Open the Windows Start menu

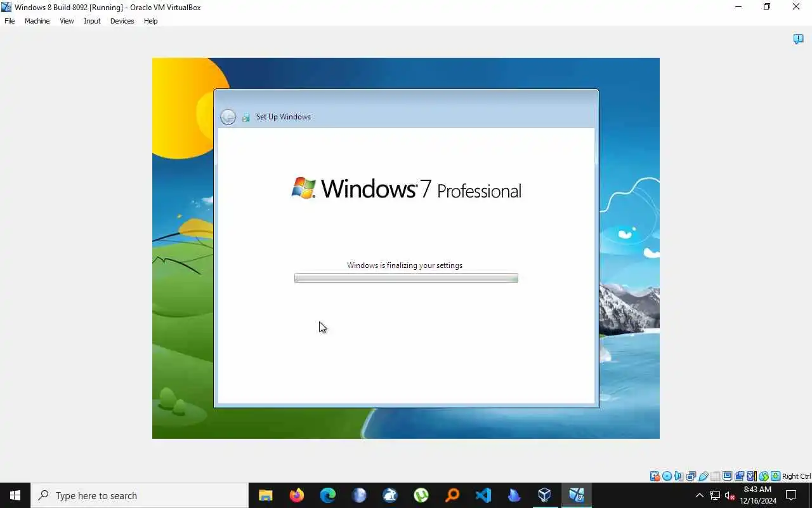[x=15, y=495]
